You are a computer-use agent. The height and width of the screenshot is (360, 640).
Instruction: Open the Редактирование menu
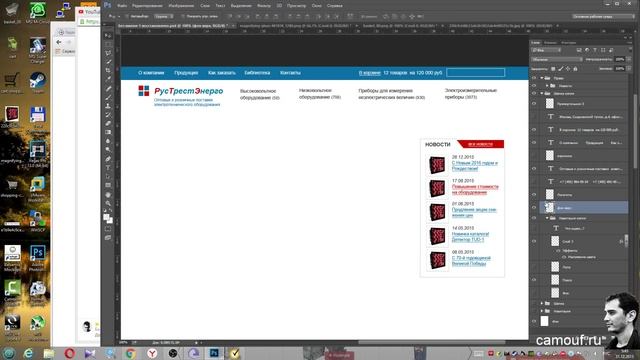[x=147, y=6]
